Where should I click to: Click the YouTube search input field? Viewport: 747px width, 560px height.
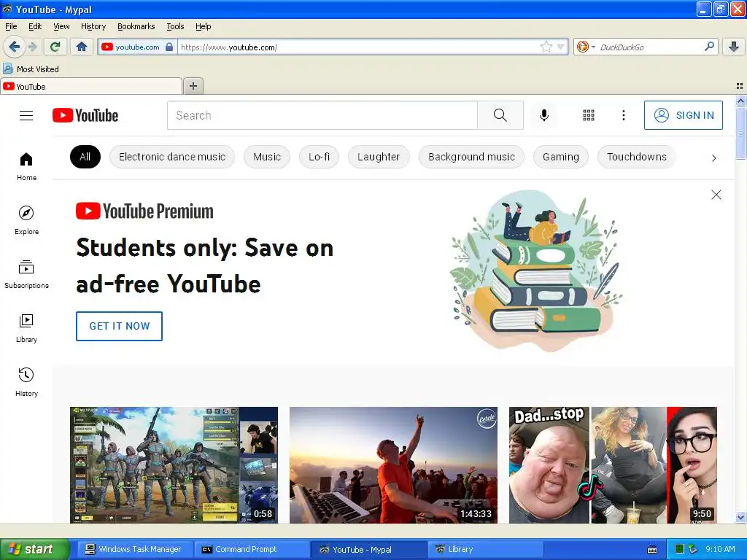(322, 115)
